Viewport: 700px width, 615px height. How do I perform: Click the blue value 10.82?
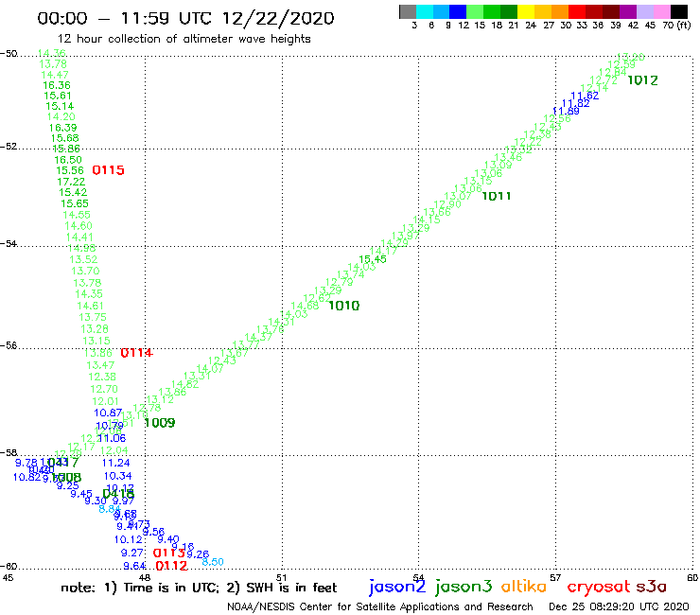point(26,478)
